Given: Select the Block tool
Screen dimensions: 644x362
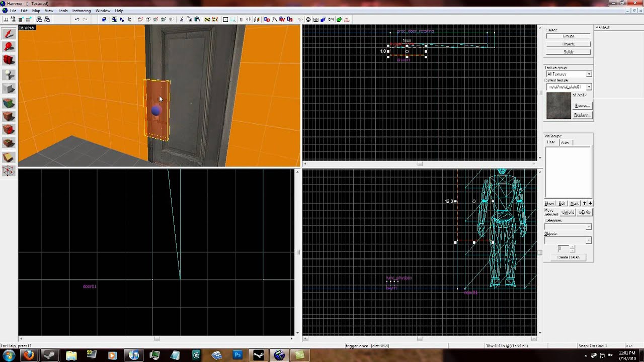Looking at the screenshot, I should point(9,89).
